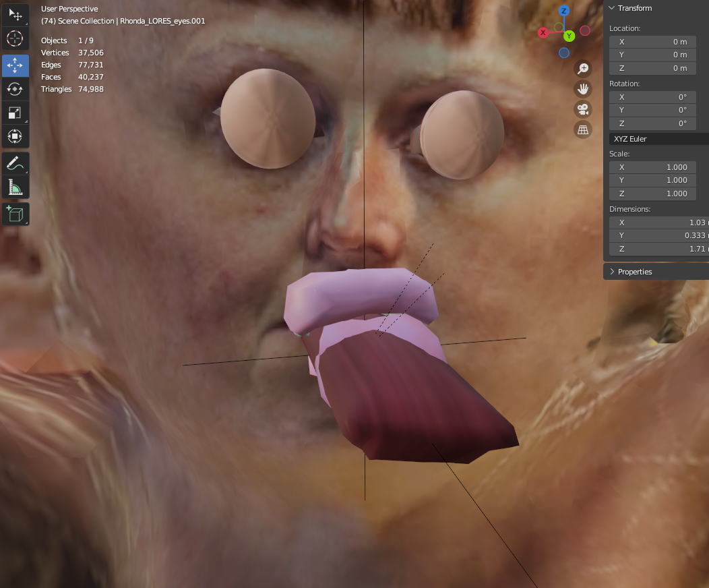Click the 'Rhonda_LORES_eyes.001' object name text

[162, 21]
